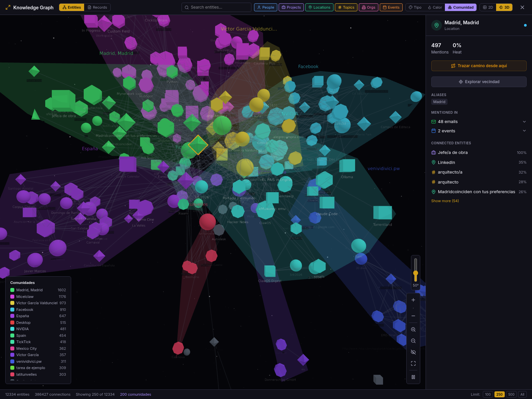Click the magnifier zoom-in icon
Image resolution: width=532 pixels, height=399 pixels.
click(413, 330)
